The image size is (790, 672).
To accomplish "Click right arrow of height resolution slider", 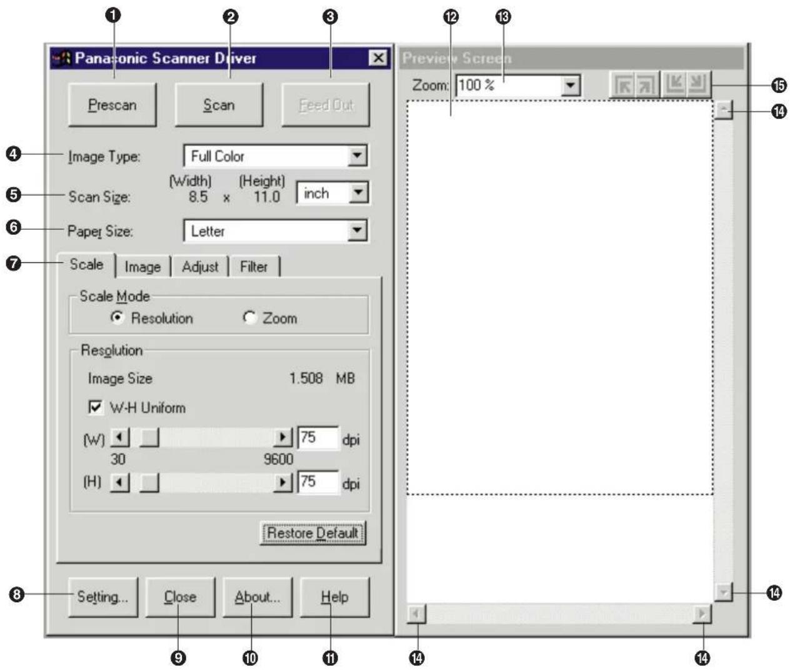I will (x=282, y=482).
